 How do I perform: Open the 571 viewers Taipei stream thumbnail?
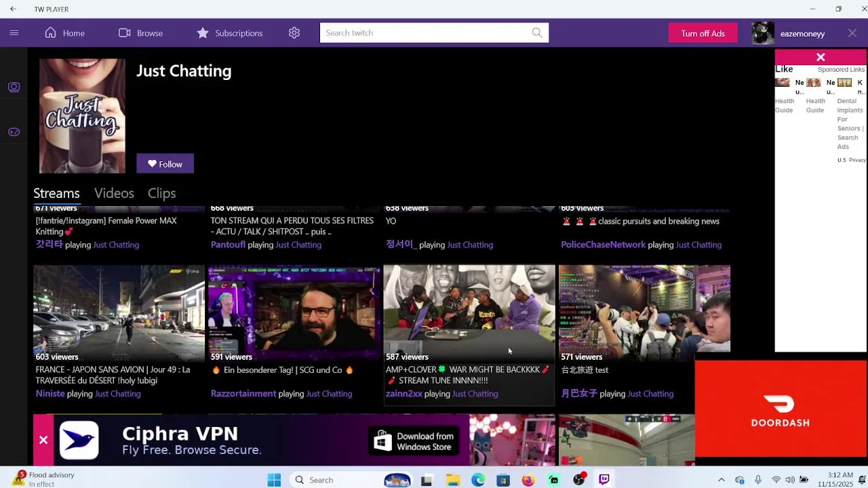pyautogui.click(x=644, y=314)
